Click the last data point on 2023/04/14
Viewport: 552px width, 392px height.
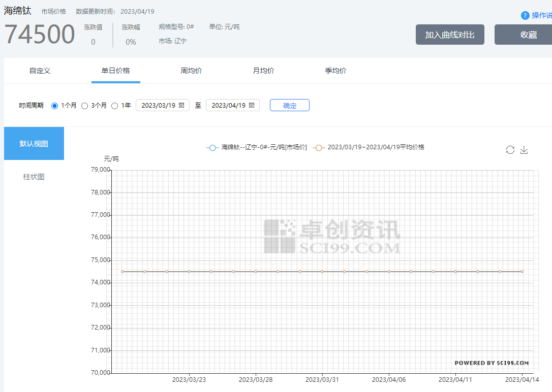pos(522,272)
